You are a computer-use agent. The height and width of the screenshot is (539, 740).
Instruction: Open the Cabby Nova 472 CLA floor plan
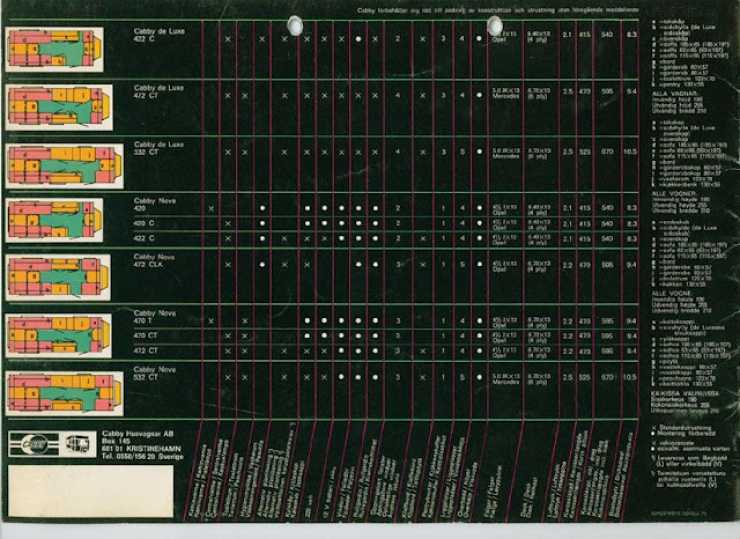pyautogui.click(x=58, y=278)
